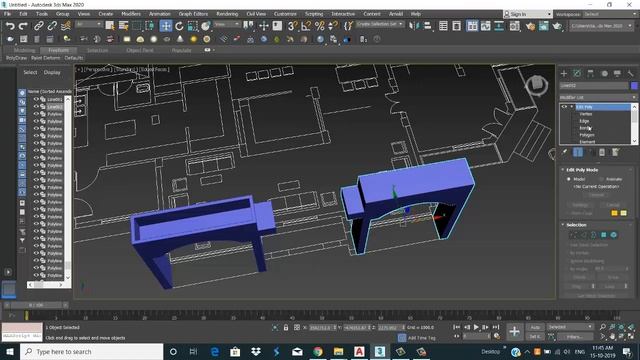Open the Workspaces dropdown
Viewport: 640px width, 360px height.
(610, 14)
